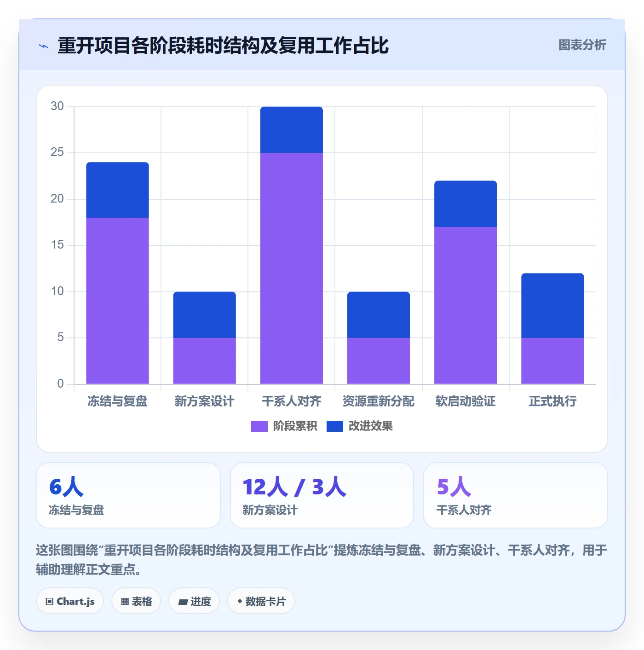644x650 pixels.
Task: Click the purple bar segment for 软启动验证
Action: [466, 305]
